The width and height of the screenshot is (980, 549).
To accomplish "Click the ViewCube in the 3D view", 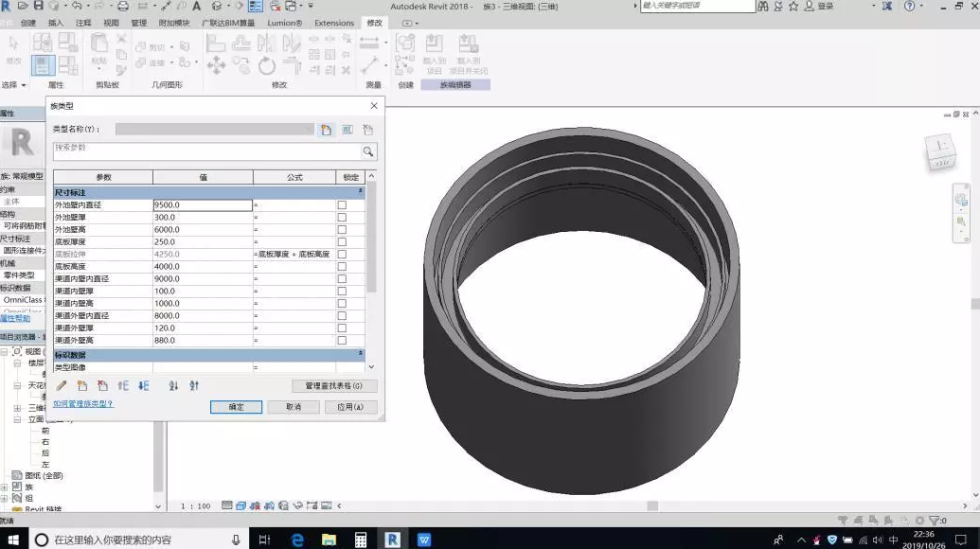I will coord(940,151).
